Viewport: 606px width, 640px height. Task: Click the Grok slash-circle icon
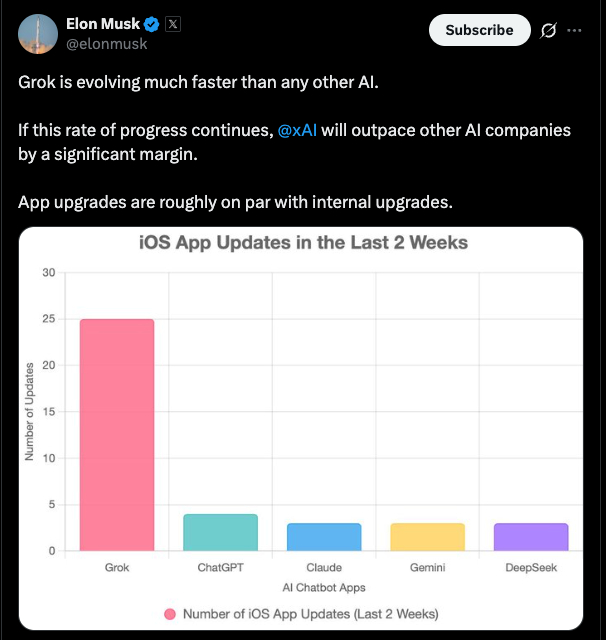pyautogui.click(x=548, y=30)
